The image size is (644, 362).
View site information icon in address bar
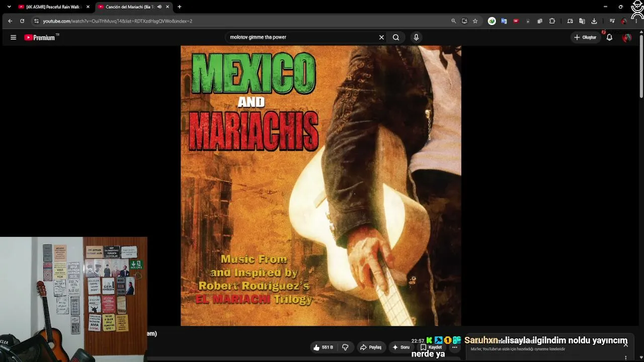pyautogui.click(x=36, y=21)
